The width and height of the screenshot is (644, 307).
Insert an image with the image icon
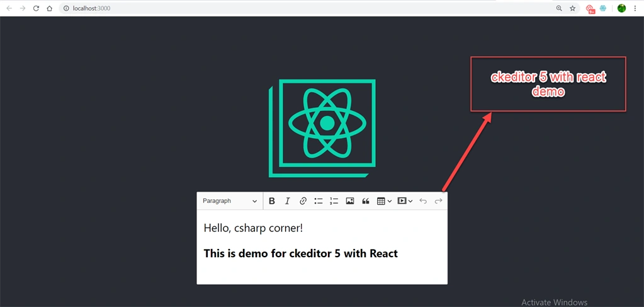(x=349, y=201)
